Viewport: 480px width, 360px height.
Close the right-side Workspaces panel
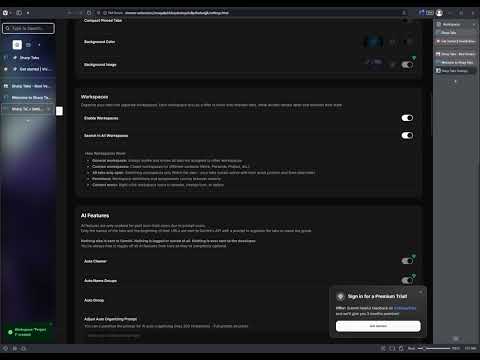pyautogui.click(x=474, y=24)
